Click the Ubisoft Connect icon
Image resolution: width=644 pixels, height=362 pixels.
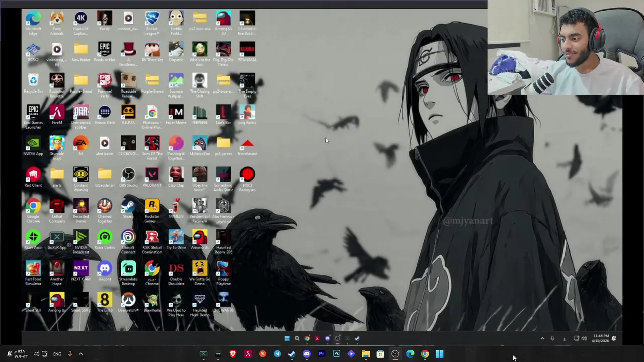[128, 242]
